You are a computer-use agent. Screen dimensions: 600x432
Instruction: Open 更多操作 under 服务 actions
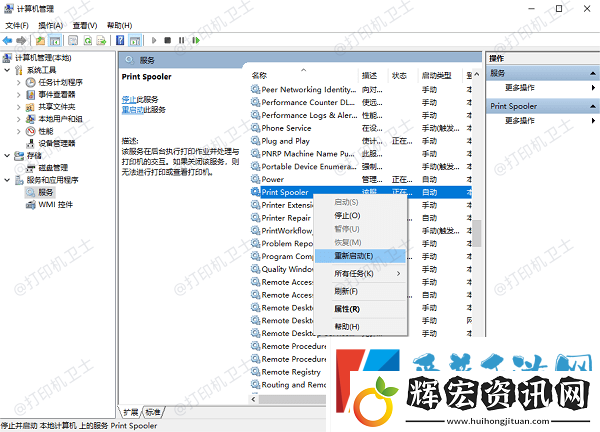tap(520, 88)
